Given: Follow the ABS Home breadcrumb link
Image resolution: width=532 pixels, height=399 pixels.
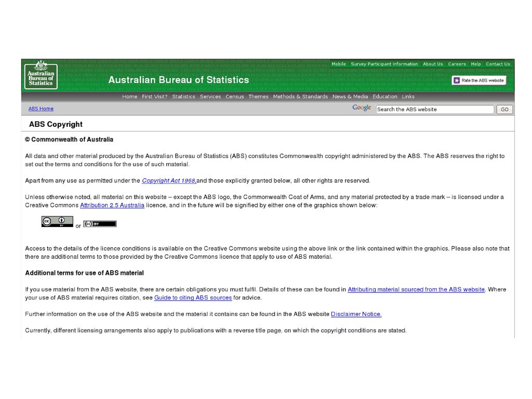Looking at the screenshot, I should coord(41,109).
